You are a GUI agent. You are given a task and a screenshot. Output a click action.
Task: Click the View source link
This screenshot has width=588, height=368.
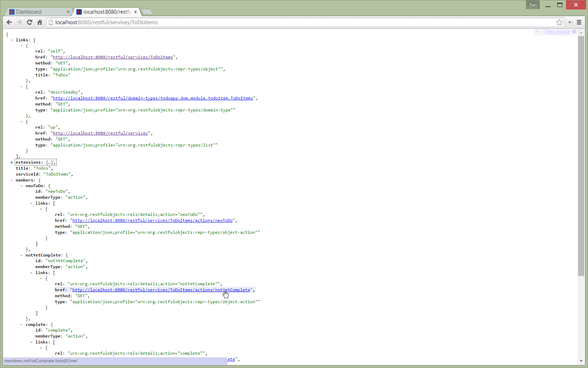[x=557, y=32]
